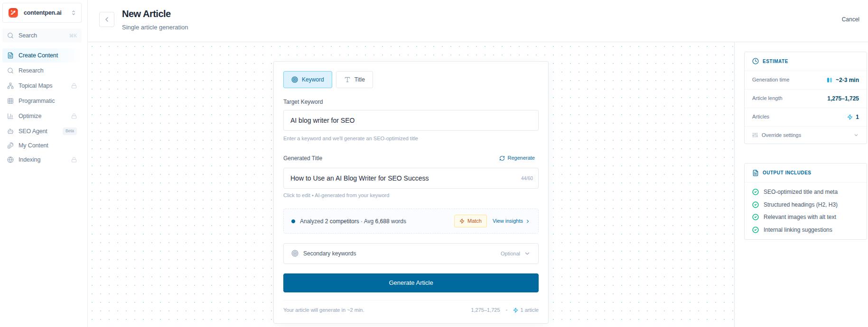
Task: Click the Generate Article button
Action: pyautogui.click(x=411, y=283)
